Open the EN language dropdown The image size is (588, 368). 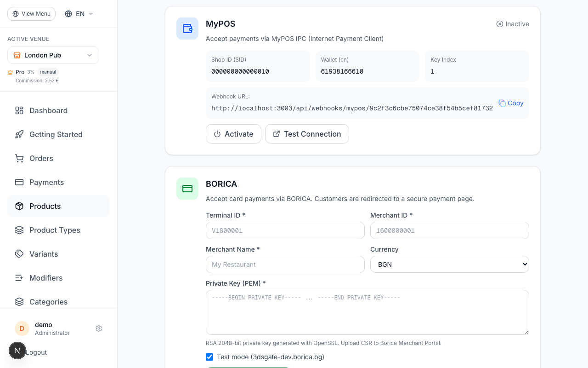pos(78,14)
